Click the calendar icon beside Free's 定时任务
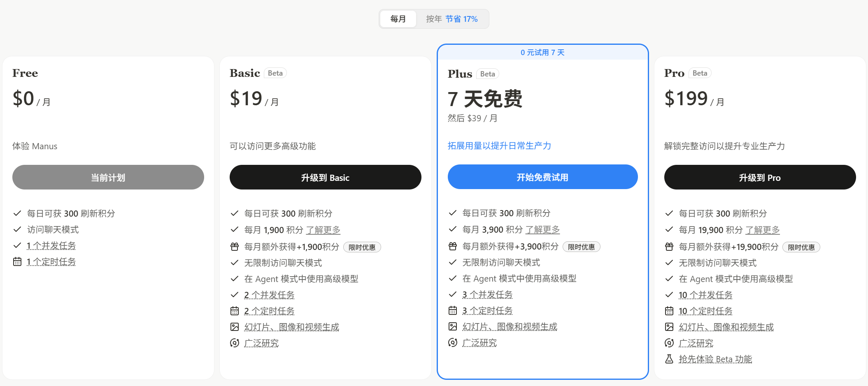 coord(17,261)
